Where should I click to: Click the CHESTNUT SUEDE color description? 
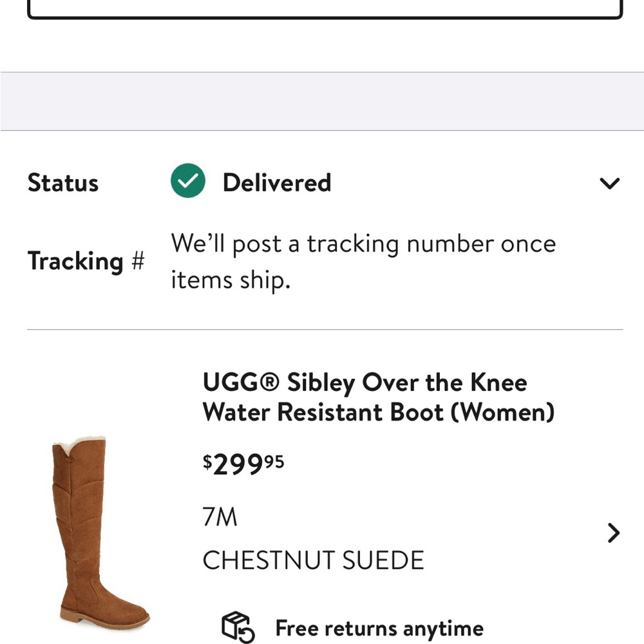[x=312, y=560]
